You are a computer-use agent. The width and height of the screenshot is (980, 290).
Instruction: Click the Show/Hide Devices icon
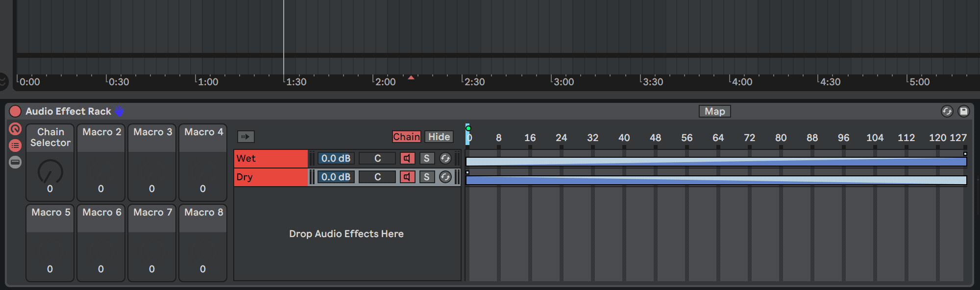click(x=15, y=162)
